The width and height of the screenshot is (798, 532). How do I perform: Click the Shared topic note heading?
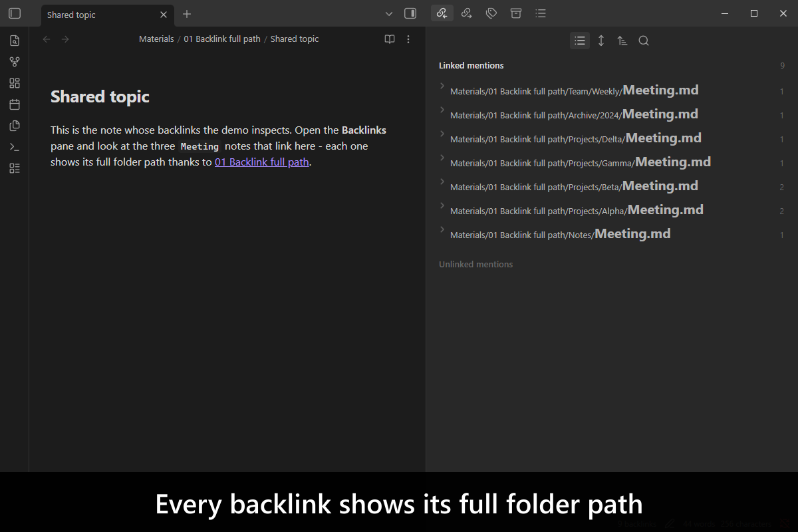click(100, 96)
